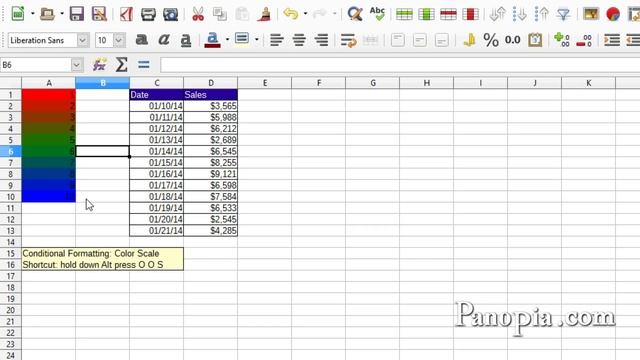Image resolution: width=640 pixels, height=360 pixels.
Task: Expand the New document dropdown arrow
Action: coord(32,14)
